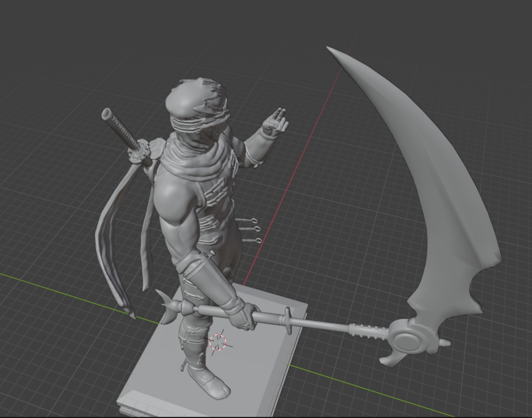Select the circular hub of the scythe
The height and width of the screenshot is (418, 532).
coord(408,340)
